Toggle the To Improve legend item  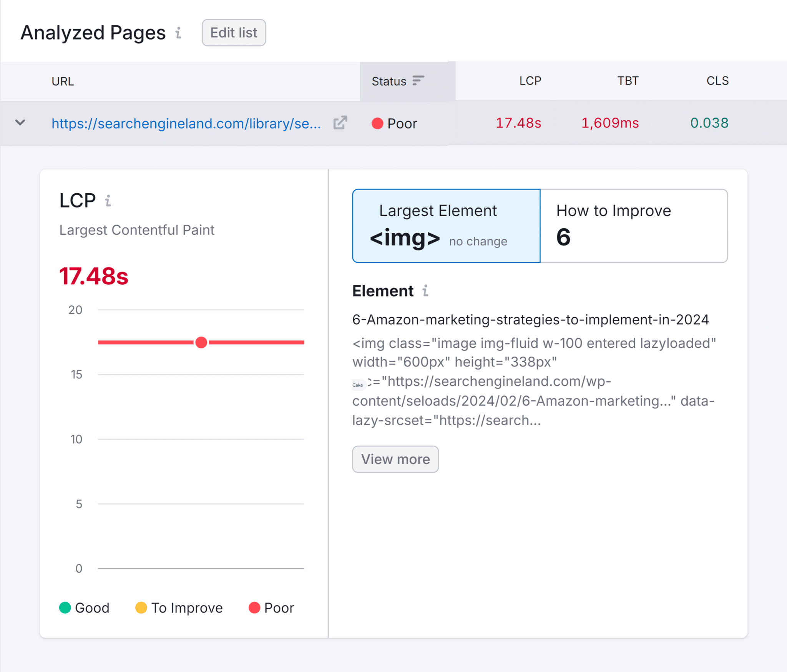(179, 608)
